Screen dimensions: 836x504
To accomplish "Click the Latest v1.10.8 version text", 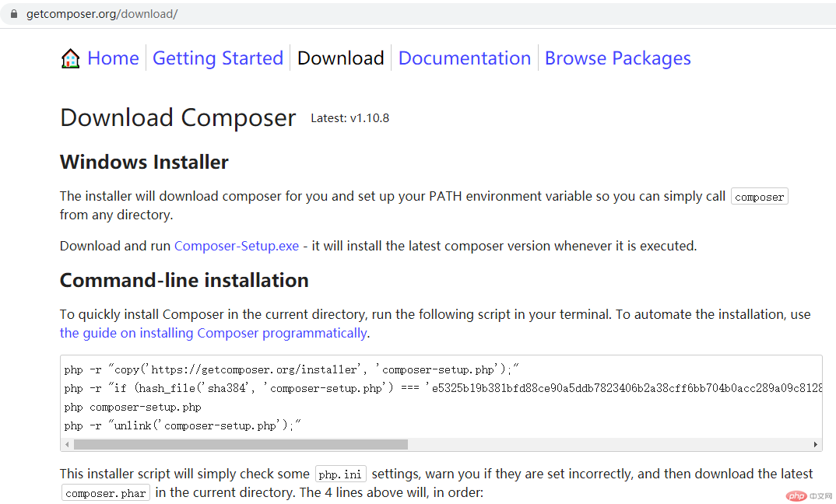I will coord(350,118).
